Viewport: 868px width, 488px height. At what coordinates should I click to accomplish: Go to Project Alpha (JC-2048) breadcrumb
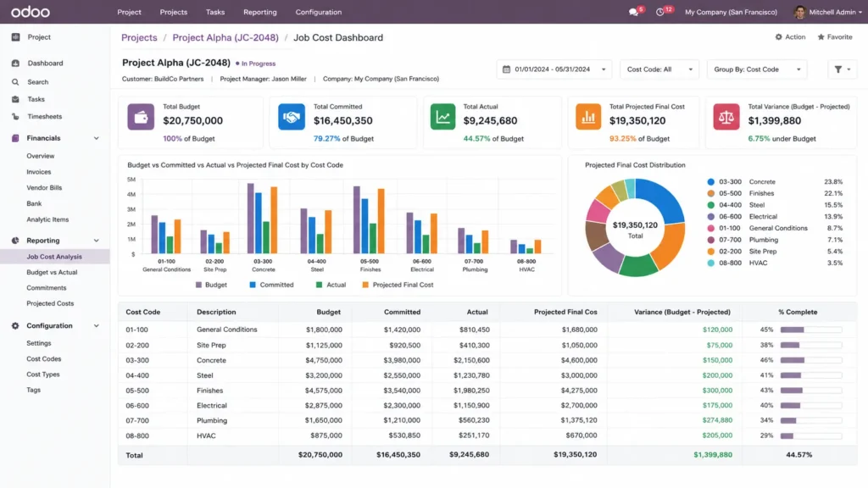point(225,37)
